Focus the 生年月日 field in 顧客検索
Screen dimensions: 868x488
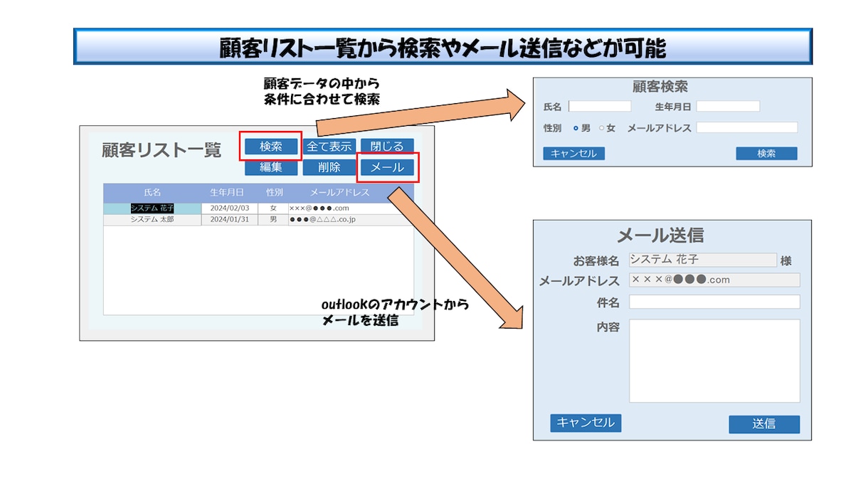click(x=728, y=106)
